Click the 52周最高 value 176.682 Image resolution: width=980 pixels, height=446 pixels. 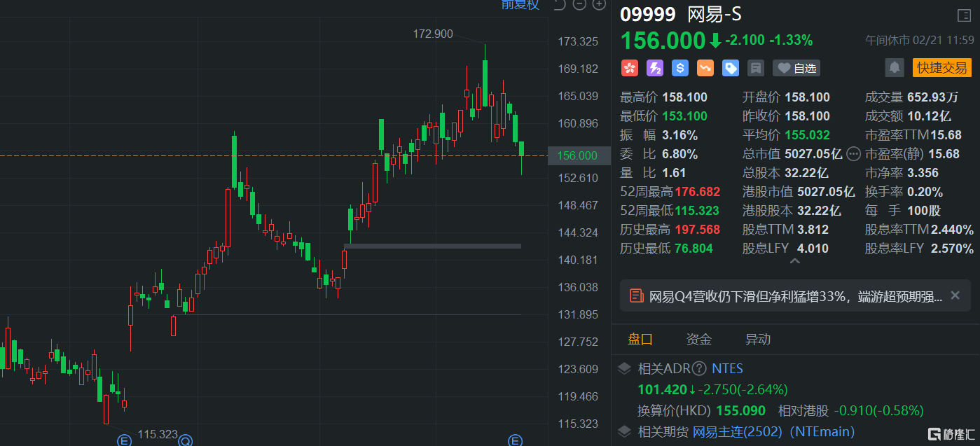click(698, 192)
